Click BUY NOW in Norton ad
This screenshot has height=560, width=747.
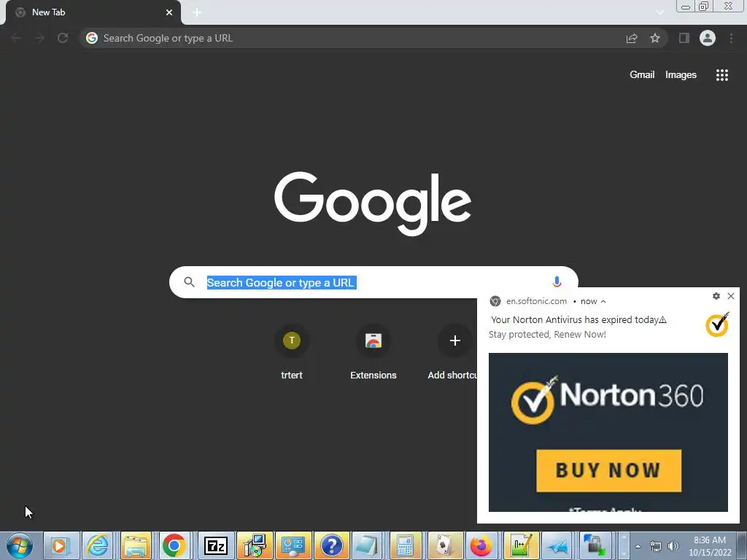coord(609,470)
